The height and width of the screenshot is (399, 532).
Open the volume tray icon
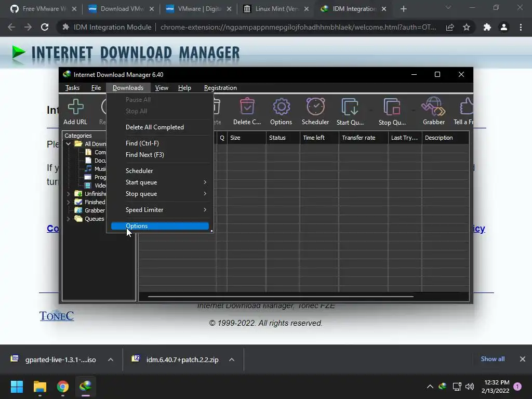click(x=470, y=387)
